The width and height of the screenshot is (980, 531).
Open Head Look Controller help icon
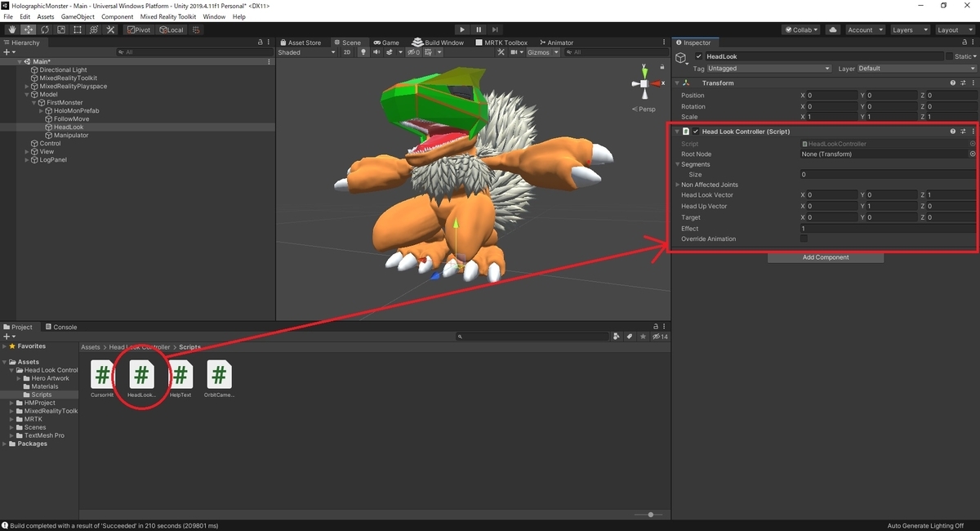click(x=953, y=131)
